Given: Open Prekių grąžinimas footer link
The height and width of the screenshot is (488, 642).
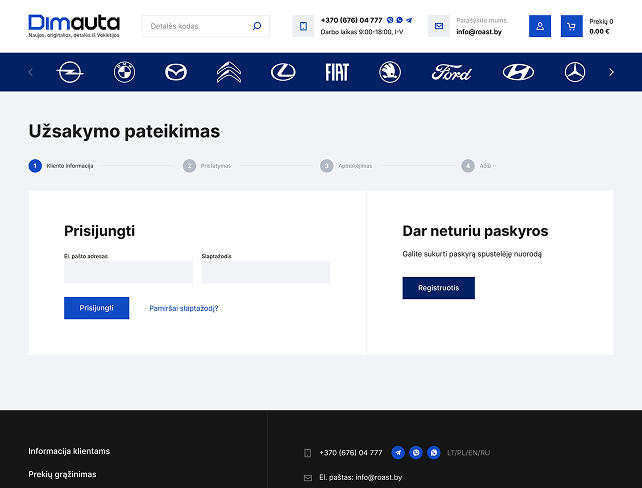Looking at the screenshot, I should tap(62, 474).
